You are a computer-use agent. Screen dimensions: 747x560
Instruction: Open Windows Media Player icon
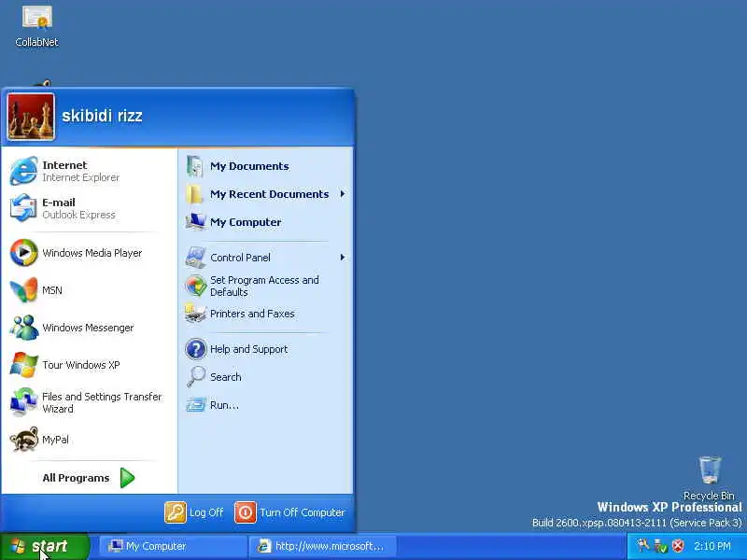(22, 252)
